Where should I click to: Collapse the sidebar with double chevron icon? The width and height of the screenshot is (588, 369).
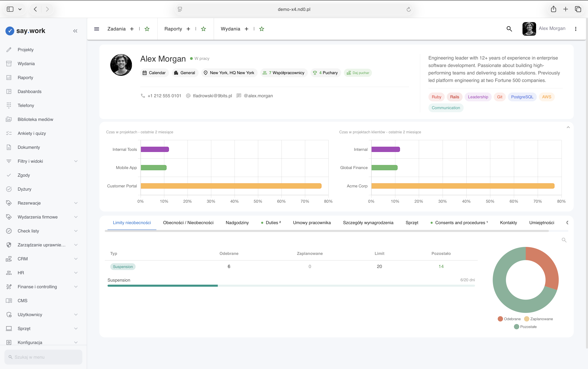75,31
